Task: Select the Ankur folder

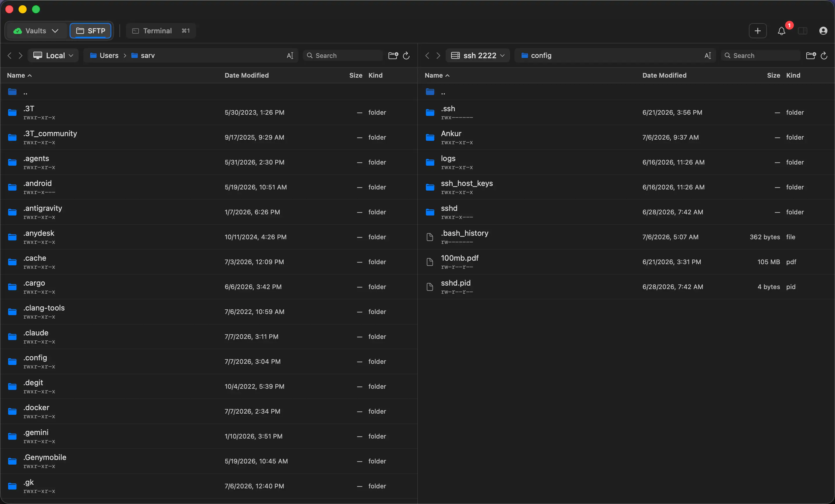Action: tap(626, 137)
